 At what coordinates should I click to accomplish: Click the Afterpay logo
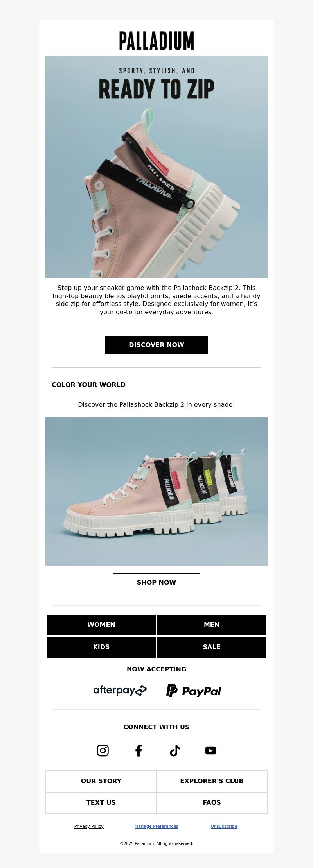point(120,691)
